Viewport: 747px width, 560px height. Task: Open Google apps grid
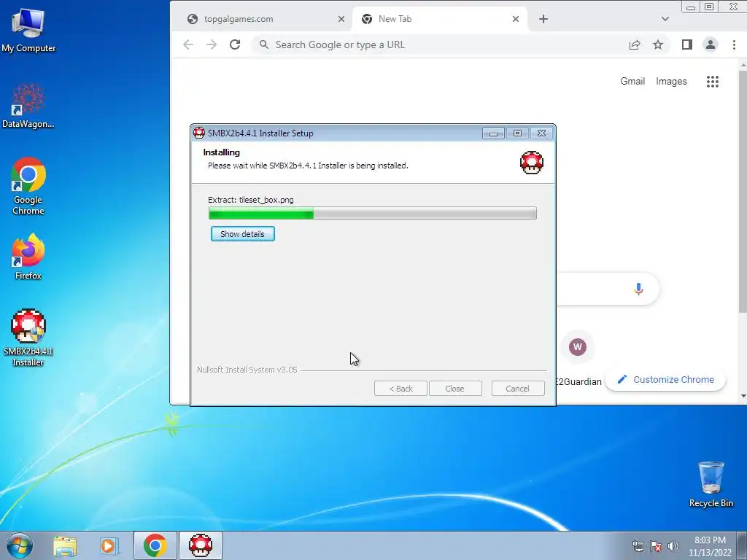[713, 82]
